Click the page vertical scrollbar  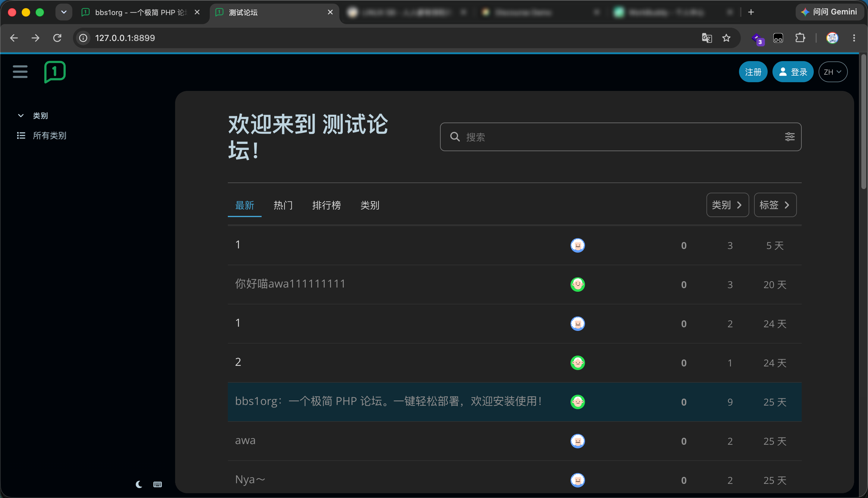coord(863,122)
